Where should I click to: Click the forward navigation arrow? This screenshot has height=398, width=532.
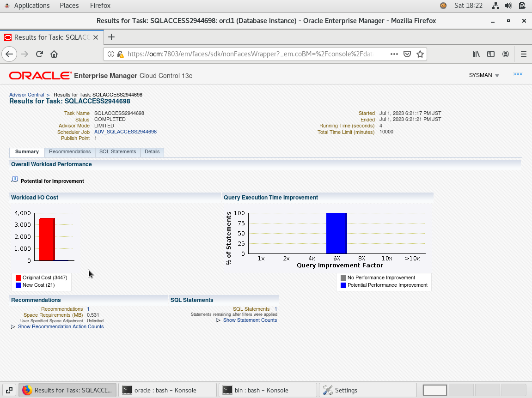(x=24, y=54)
